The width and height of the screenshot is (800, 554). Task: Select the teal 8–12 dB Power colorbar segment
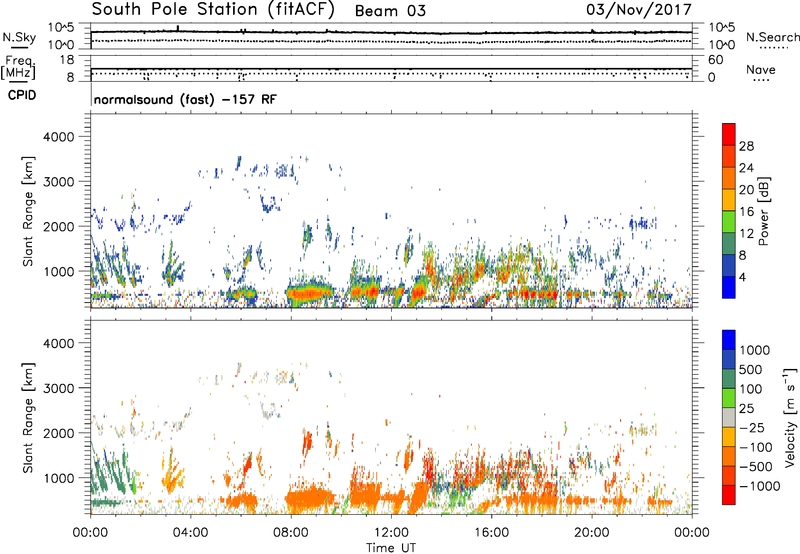(x=729, y=243)
